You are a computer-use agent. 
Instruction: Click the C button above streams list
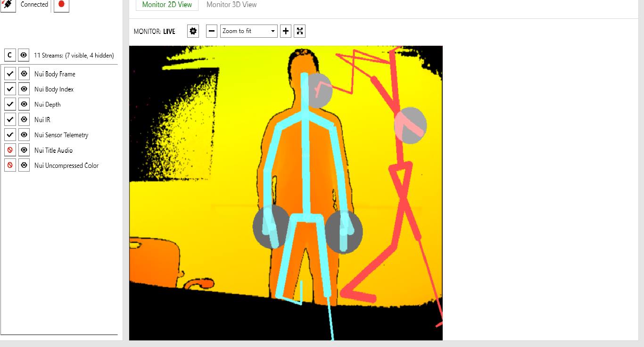(10, 55)
